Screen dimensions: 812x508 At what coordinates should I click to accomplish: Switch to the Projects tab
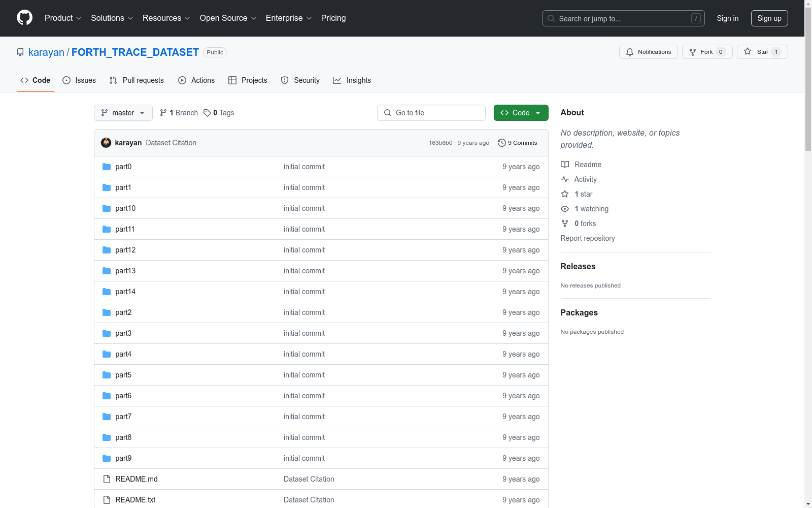click(x=248, y=80)
